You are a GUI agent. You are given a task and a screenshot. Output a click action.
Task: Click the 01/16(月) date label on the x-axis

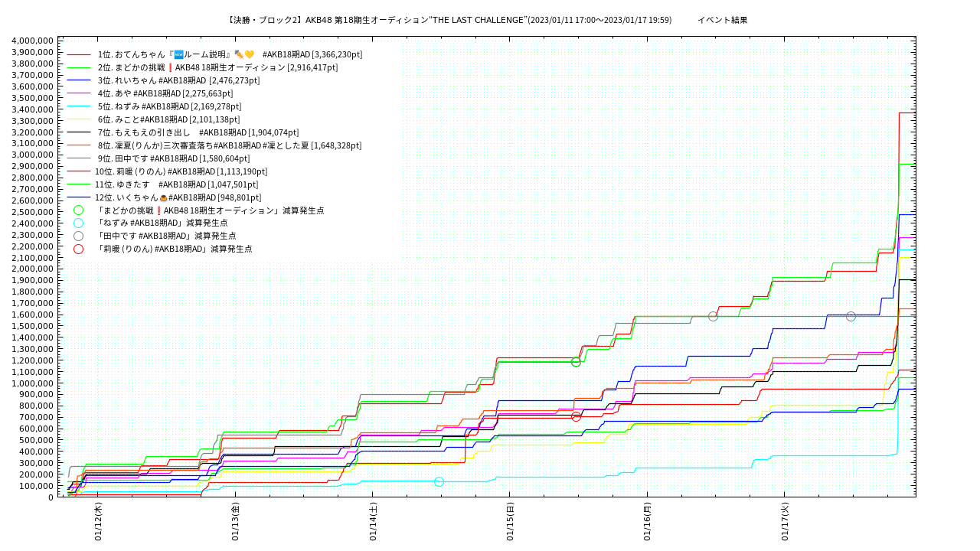pos(648,522)
